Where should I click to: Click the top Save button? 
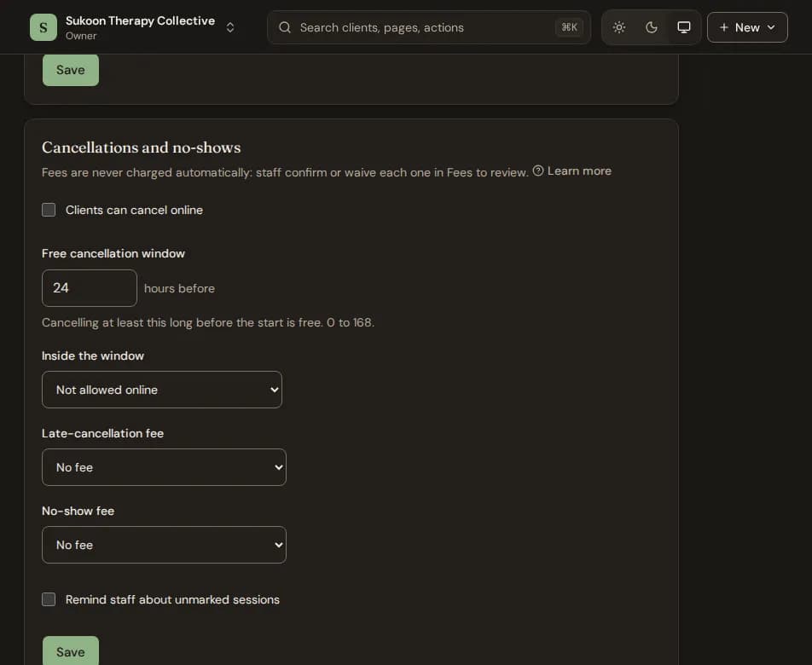coord(71,70)
